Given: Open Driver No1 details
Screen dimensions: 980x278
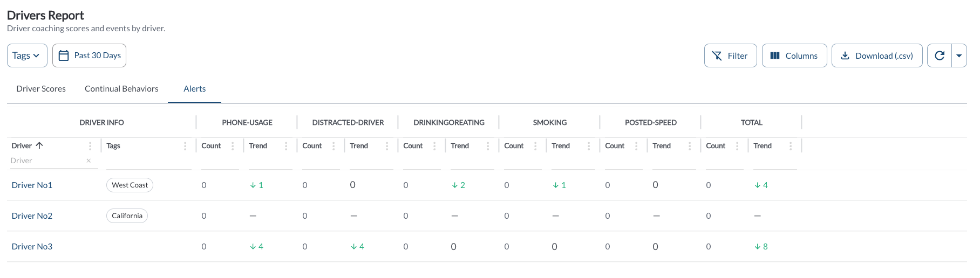Looking at the screenshot, I should pyautogui.click(x=32, y=185).
